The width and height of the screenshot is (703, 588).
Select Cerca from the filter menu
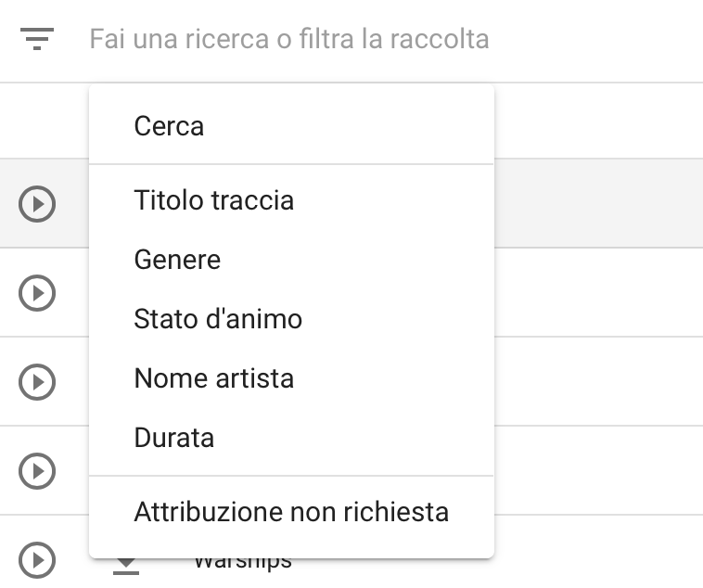pos(291,126)
